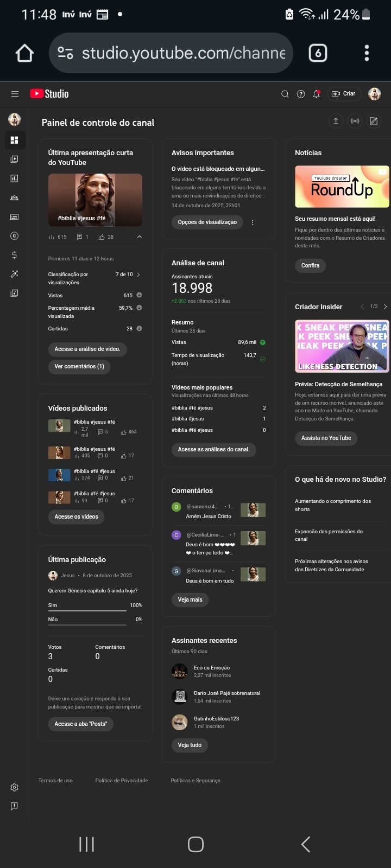Viewport: 391px width, 868px height.
Task: Open the Copyright sidebar icon
Action: click(15, 235)
